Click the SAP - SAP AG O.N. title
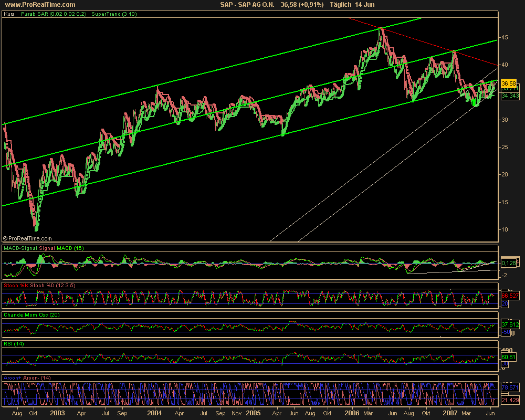 point(248,4)
